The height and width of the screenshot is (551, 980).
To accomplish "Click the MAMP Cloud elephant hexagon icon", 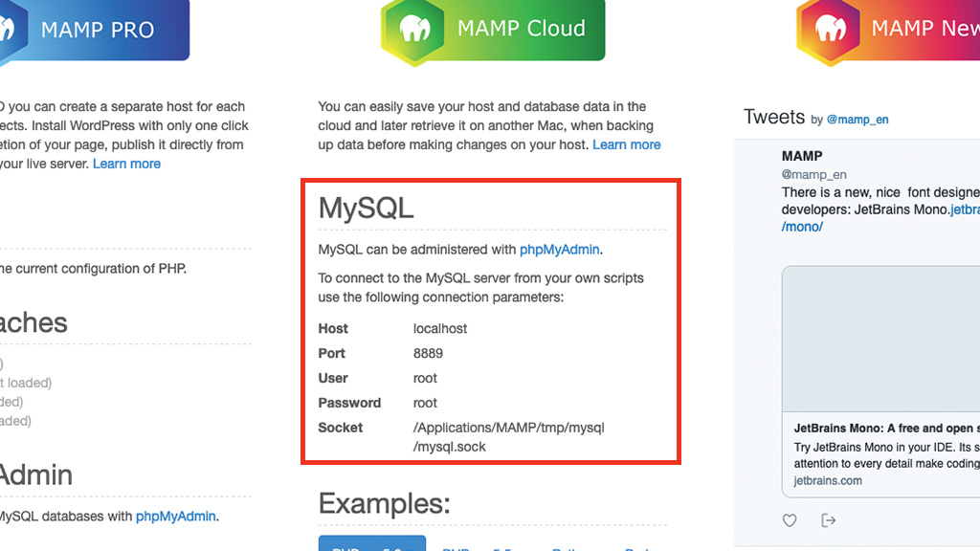I will coord(413,30).
